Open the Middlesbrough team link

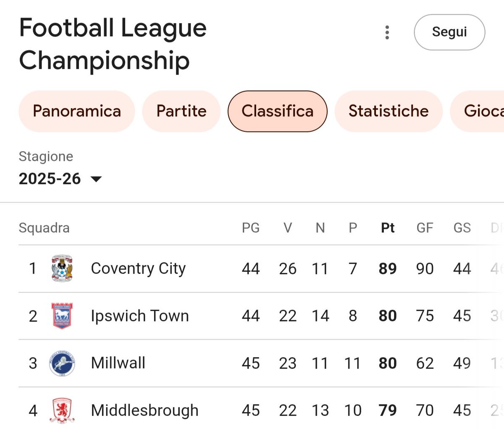click(x=145, y=411)
